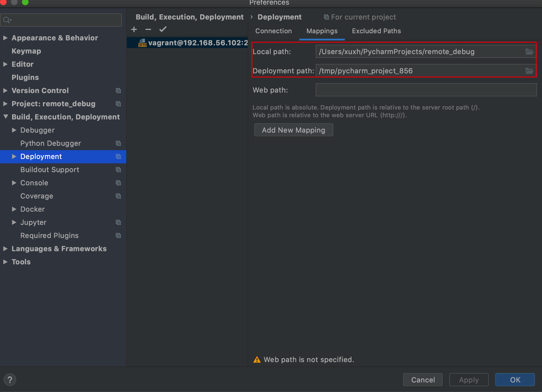Select Coverage settings
Viewport: 542px width, 392px height.
[x=37, y=196]
